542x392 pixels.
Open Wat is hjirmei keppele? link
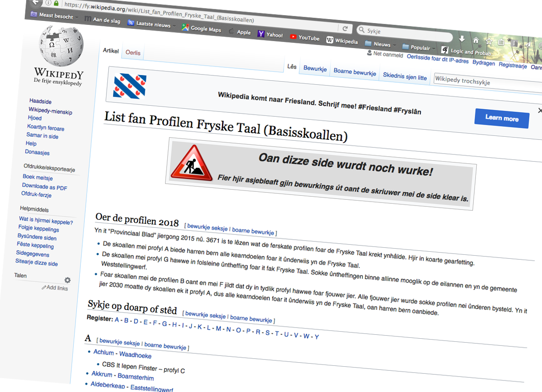[x=46, y=221]
